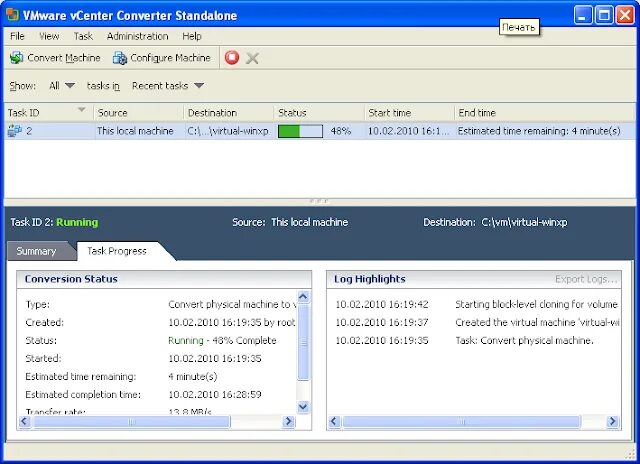Close the VMware Converter window
The width and height of the screenshot is (640, 464).
pos(625,15)
